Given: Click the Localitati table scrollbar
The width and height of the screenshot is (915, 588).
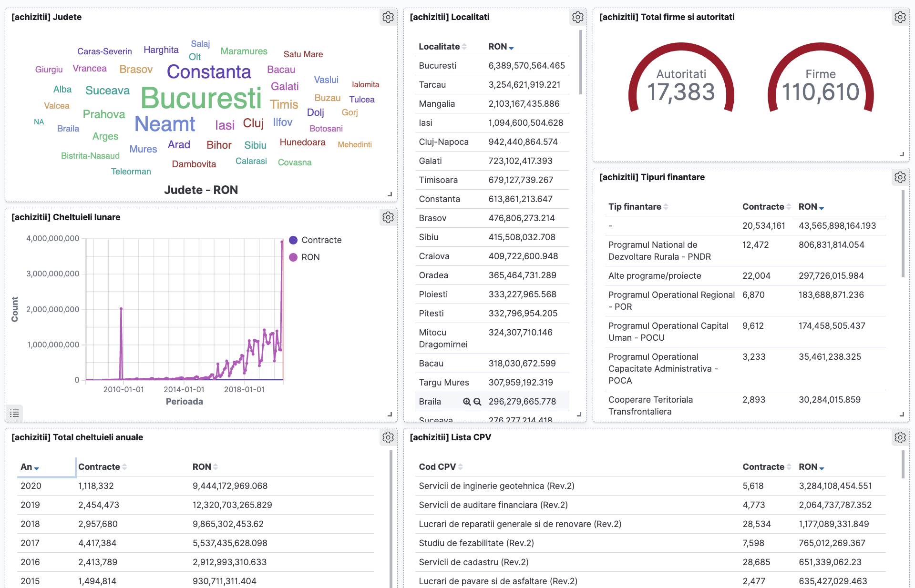Looking at the screenshot, I should pos(580,62).
